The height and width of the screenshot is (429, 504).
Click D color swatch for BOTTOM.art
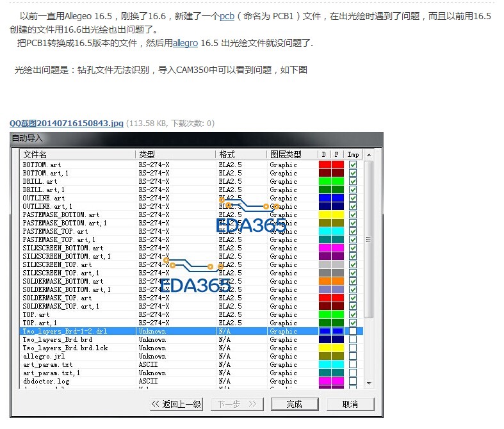[x=325, y=165]
